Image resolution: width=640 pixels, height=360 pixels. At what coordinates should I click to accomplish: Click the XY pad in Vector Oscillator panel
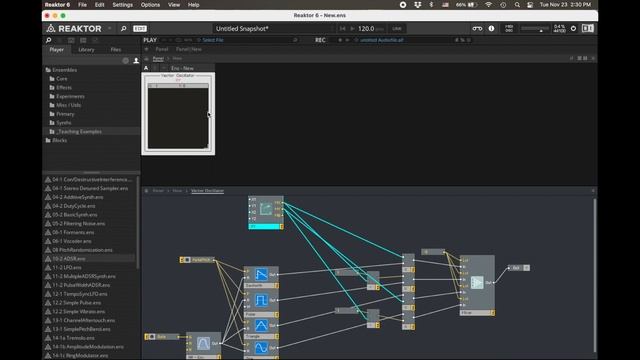pos(178,118)
